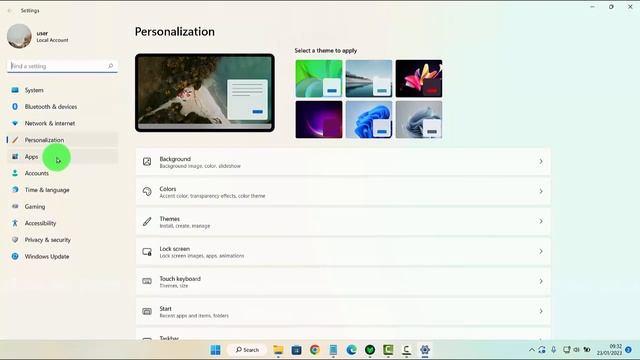640x360 pixels.
Task: Expand Lock screen via its chevron
Action: coord(541,251)
